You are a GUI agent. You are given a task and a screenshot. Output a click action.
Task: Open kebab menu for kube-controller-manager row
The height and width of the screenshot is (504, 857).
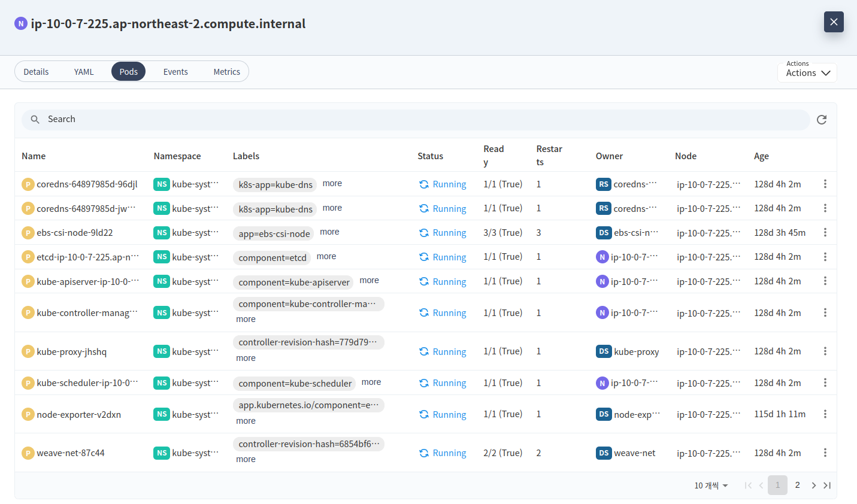point(825,312)
